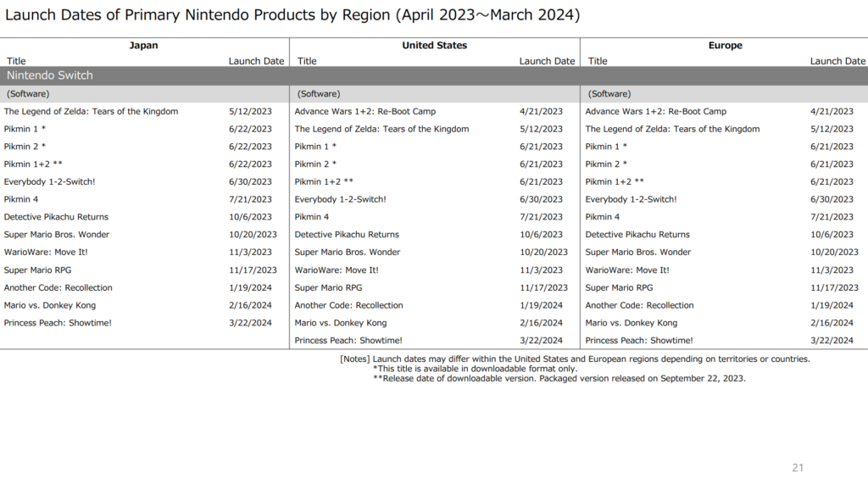Click footnote about downloadable format only
This screenshot has width=868, height=484.
tap(475, 369)
